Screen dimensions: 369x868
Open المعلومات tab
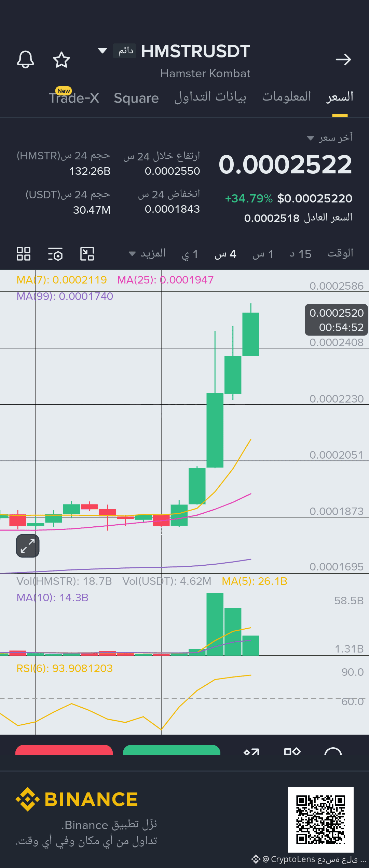(x=286, y=97)
